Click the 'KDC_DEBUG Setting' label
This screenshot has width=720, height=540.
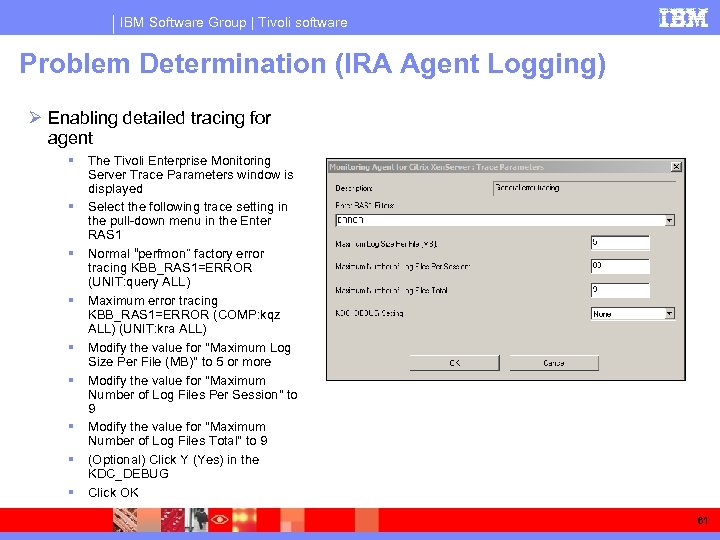click(x=369, y=313)
